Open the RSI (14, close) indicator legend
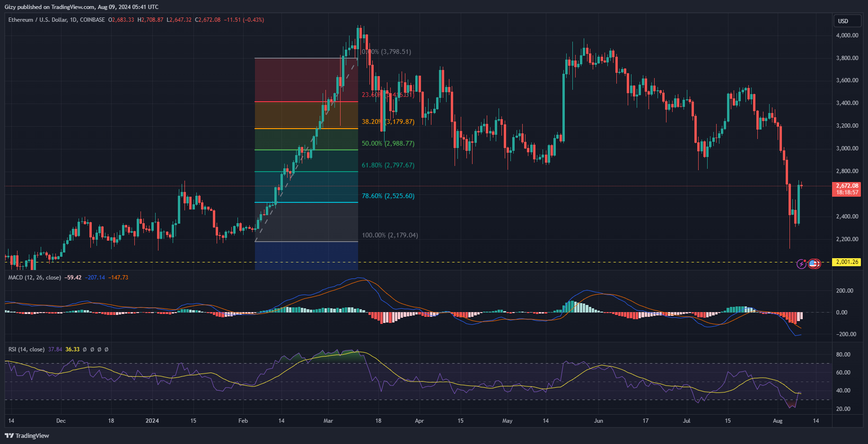Image resolution: width=868 pixels, height=444 pixels. [26, 349]
